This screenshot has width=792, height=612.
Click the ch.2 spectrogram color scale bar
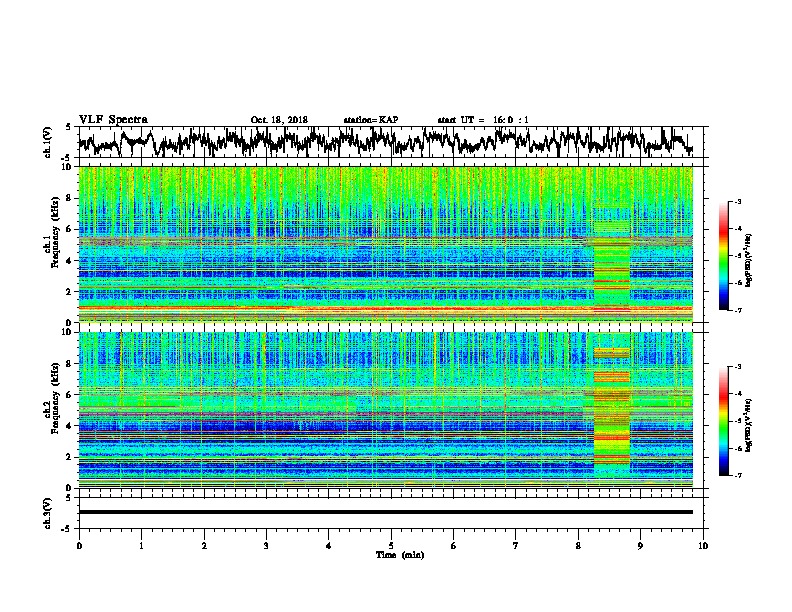(723, 421)
